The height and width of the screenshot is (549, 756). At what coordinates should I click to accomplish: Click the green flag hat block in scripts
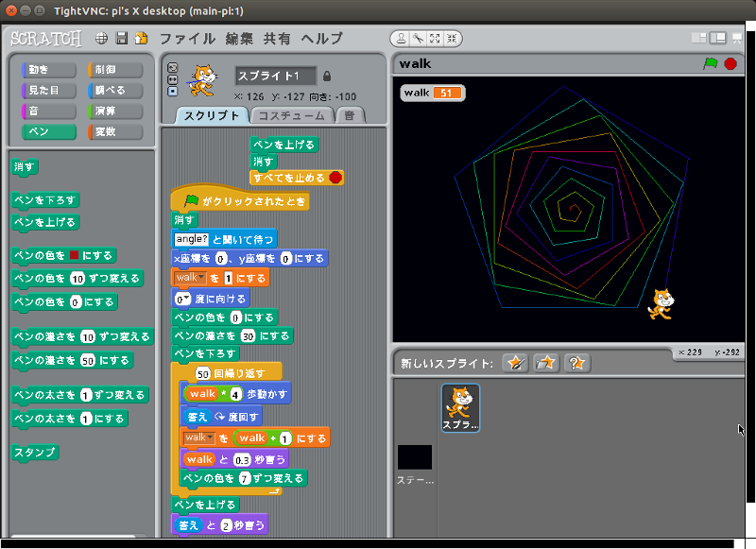(240, 198)
